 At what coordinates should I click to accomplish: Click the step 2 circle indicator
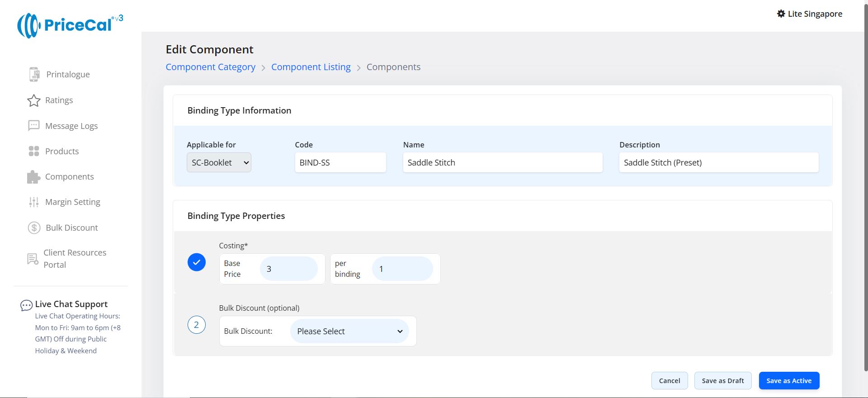[x=197, y=325]
